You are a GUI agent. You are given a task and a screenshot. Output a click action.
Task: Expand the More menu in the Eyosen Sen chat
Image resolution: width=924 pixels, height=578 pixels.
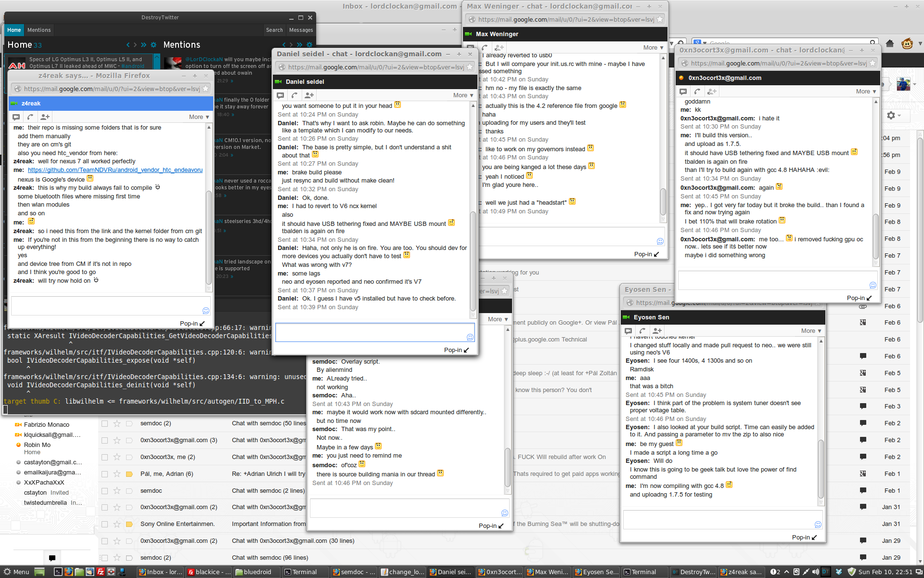point(811,331)
